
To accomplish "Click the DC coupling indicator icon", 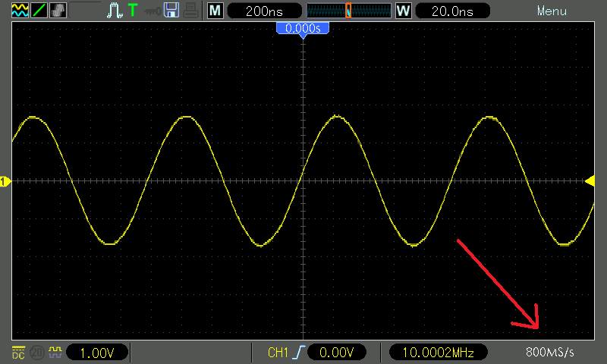I will tap(18, 352).
